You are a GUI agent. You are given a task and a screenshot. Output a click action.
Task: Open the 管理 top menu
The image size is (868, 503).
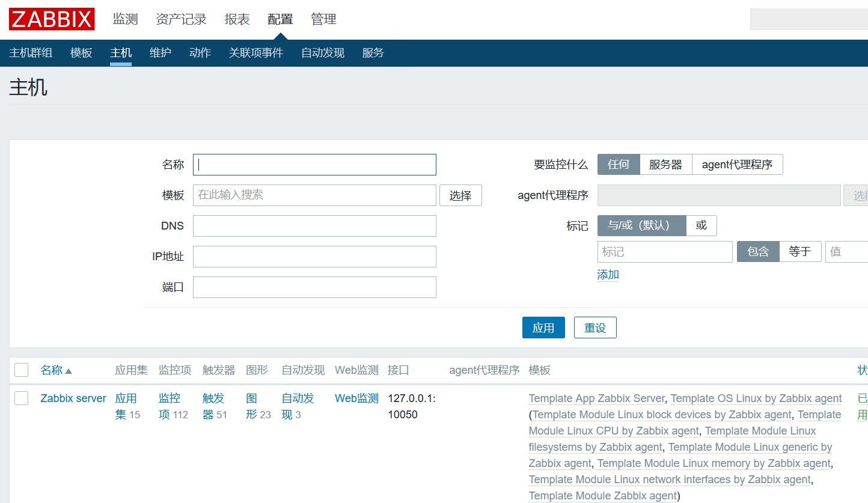click(323, 19)
